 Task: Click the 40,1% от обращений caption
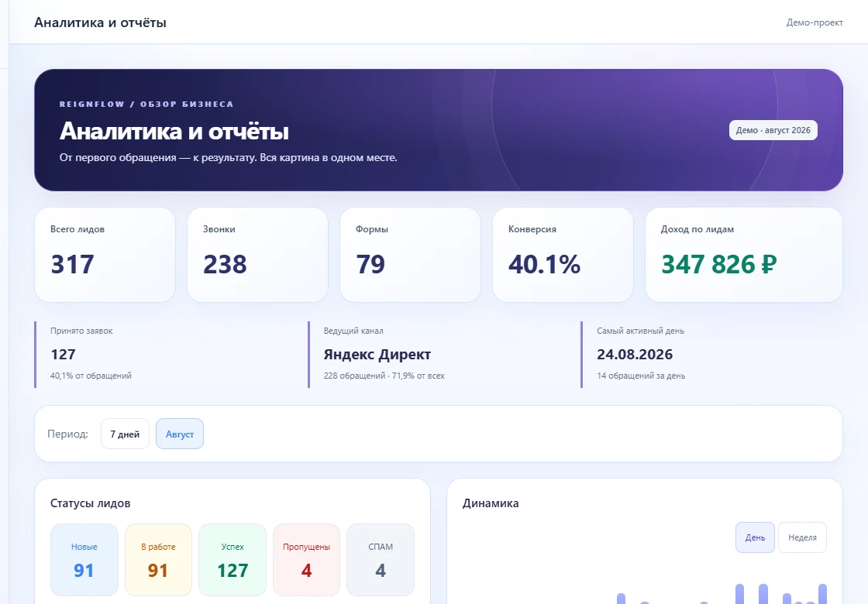[91, 376]
